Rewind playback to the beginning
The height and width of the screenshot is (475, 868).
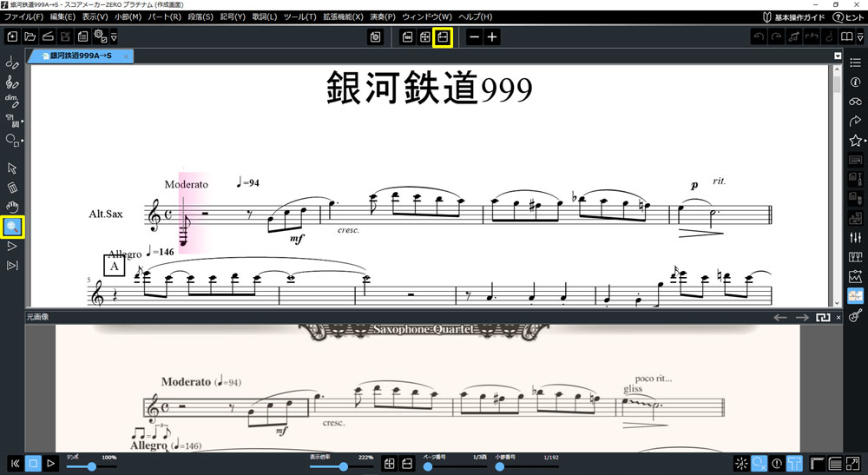click(15, 464)
